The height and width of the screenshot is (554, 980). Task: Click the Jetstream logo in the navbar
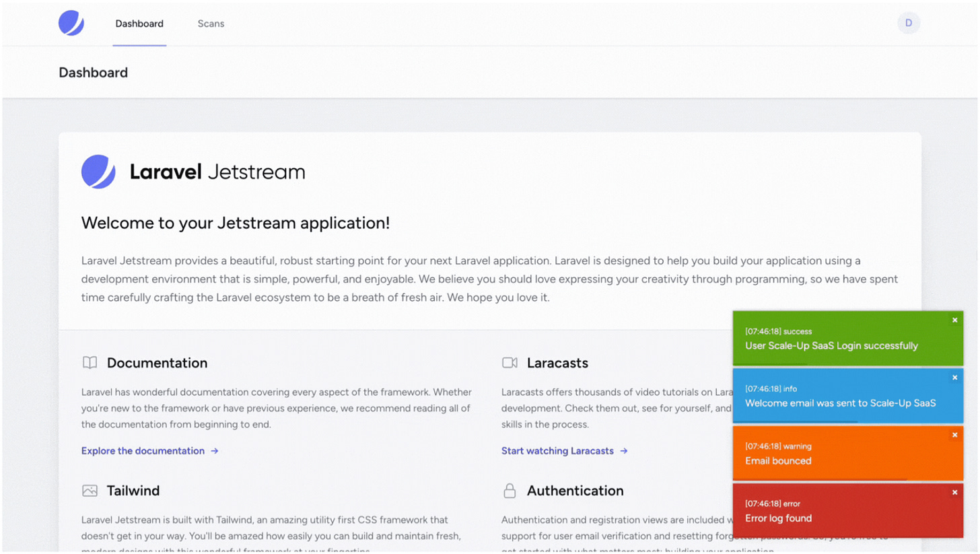71,23
